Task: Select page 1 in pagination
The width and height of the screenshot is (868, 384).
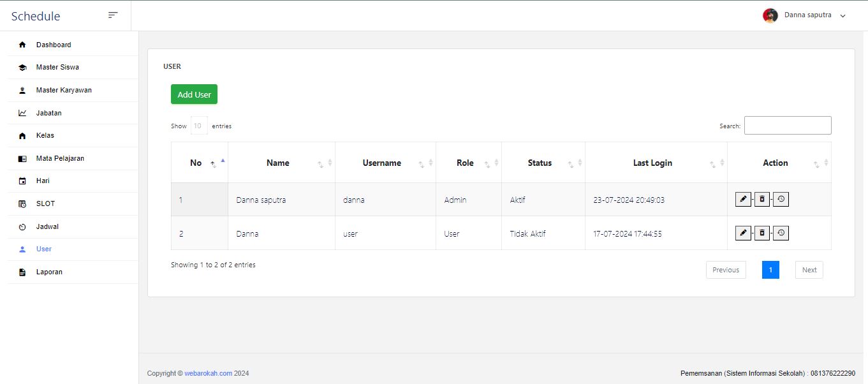Action: point(770,270)
